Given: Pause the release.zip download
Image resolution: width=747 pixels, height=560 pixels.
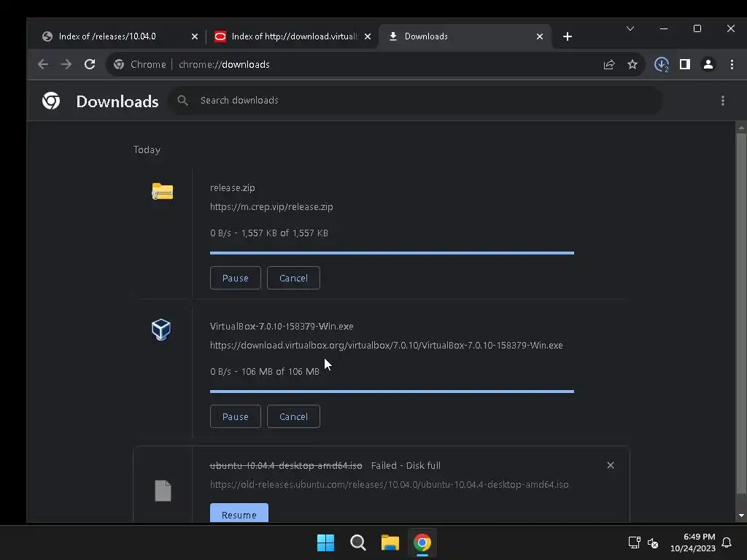Looking at the screenshot, I should coord(236,278).
